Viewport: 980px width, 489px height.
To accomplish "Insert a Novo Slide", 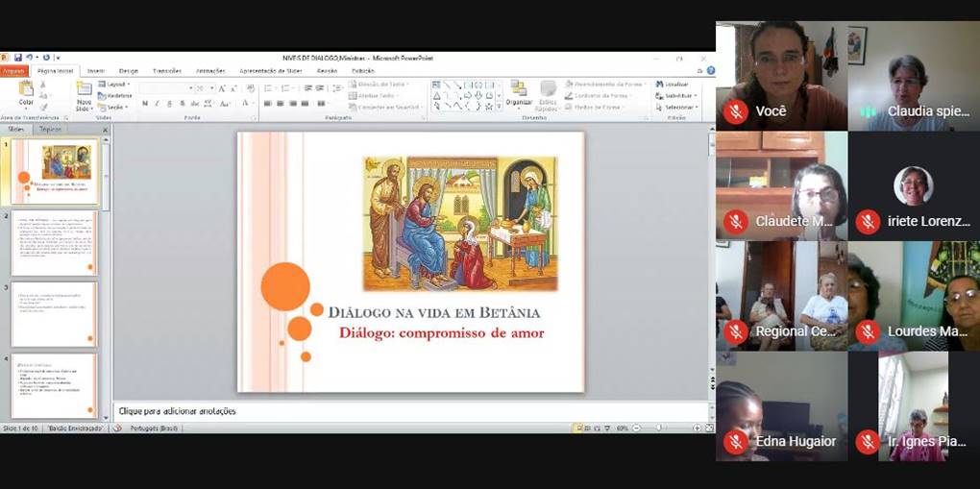I will tap(84, 96).
